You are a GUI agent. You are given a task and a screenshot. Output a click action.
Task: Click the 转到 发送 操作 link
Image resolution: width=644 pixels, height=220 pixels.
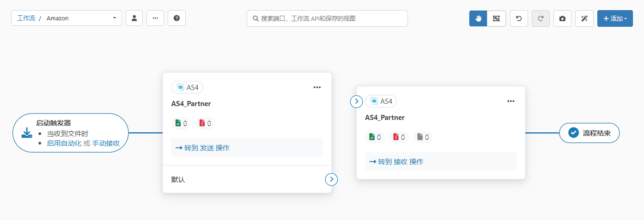pyautogui.click(x=202, y=148)
